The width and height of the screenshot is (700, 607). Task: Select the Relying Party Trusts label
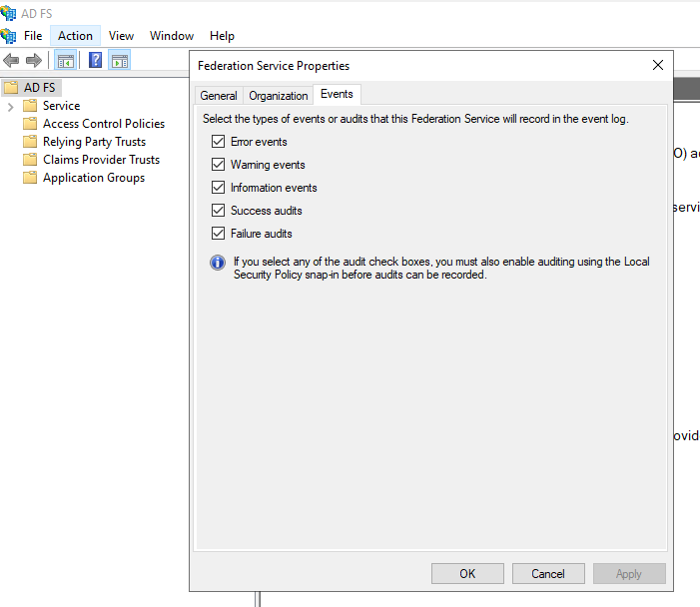click(94, 142)
